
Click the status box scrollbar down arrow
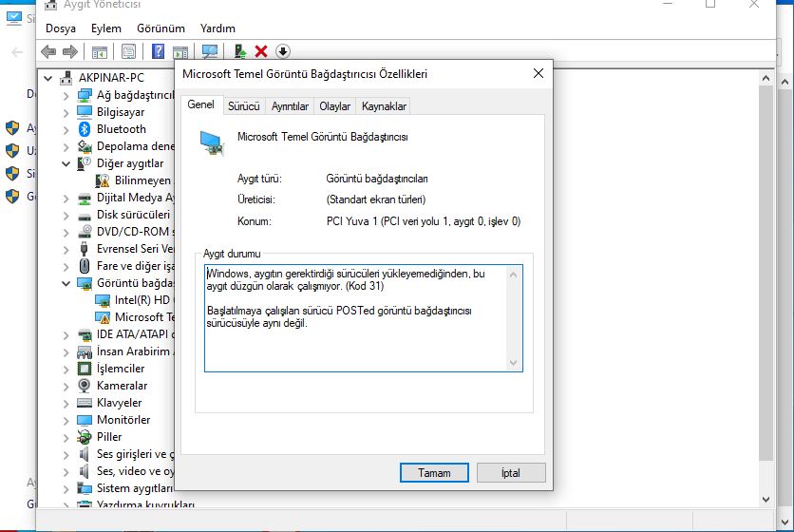pyautogui.click(x=514, y=362)
